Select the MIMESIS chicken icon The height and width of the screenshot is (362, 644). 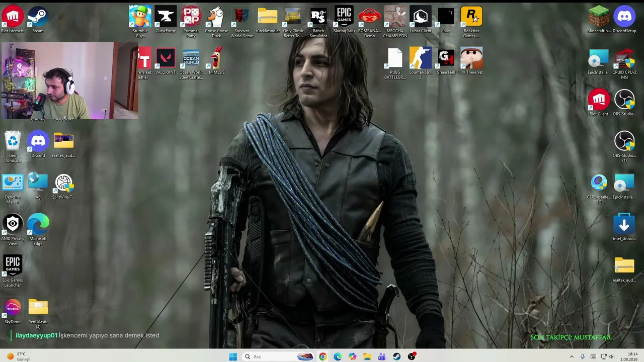pos(216,61)
